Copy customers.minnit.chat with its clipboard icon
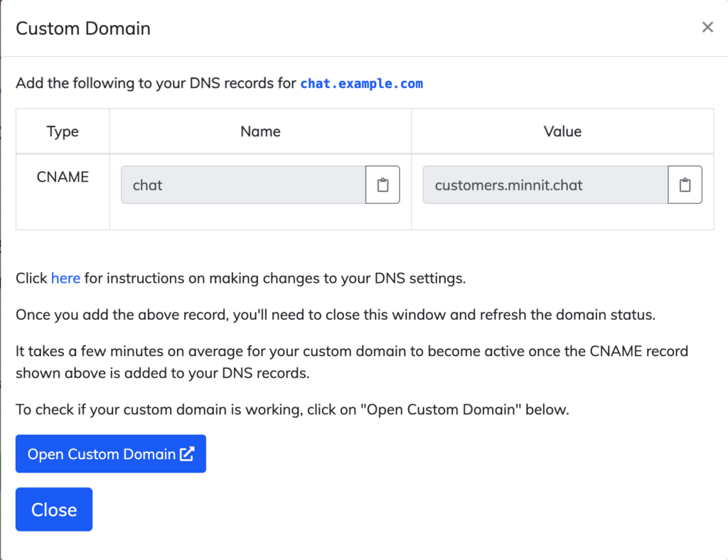The height and width of the screenshot is (560, 728). [685, 185]
